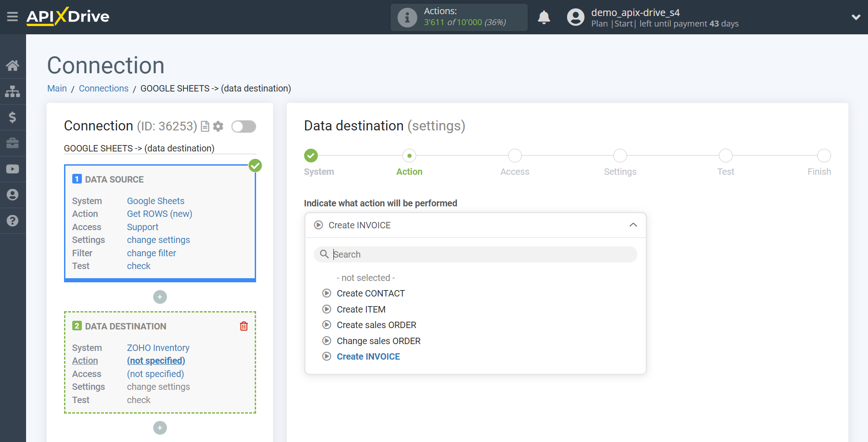The width and height of the screenshot is (868, 442).
Task: Add step below Data Destination block
Action: click(160, 428)
